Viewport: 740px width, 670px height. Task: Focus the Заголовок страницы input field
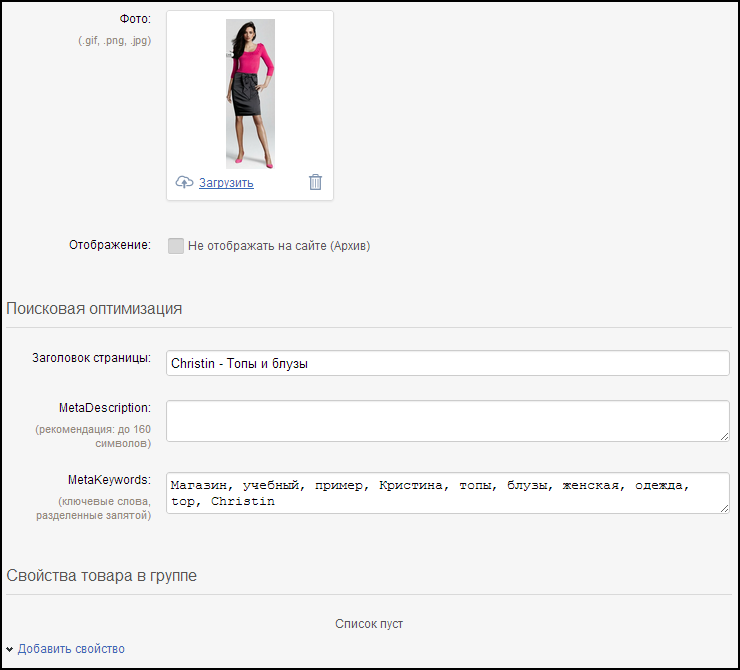447,363
